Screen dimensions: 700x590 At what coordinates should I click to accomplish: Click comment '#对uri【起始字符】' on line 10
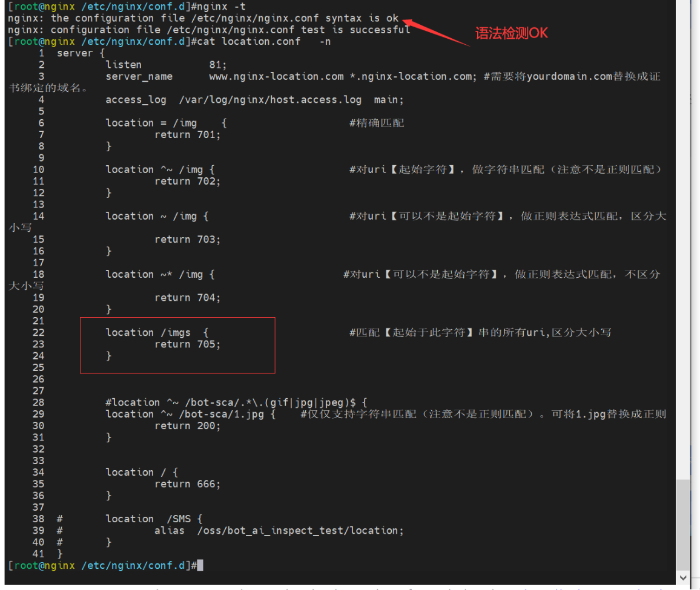[x=403, y=169]
